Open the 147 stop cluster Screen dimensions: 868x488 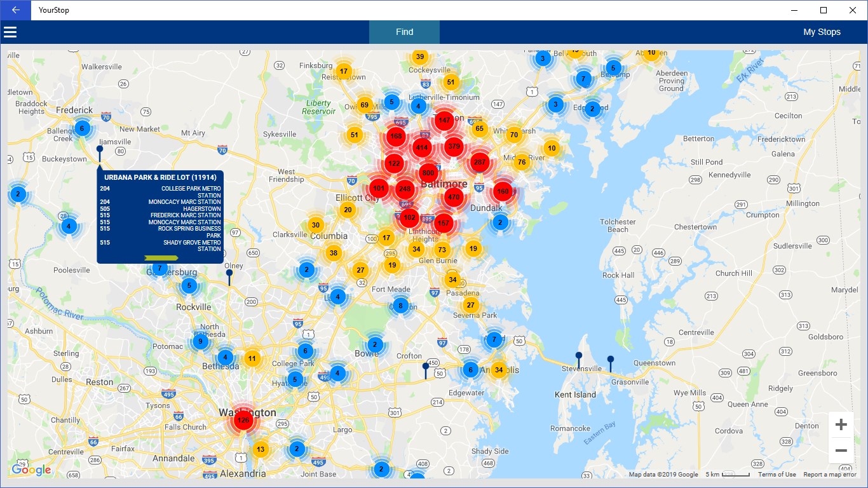[444, 120]
